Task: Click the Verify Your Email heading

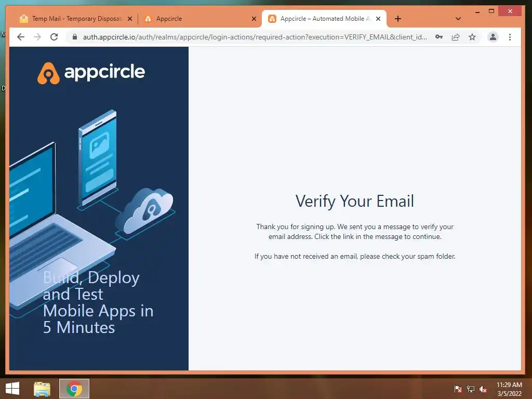Action: [354, 201]
